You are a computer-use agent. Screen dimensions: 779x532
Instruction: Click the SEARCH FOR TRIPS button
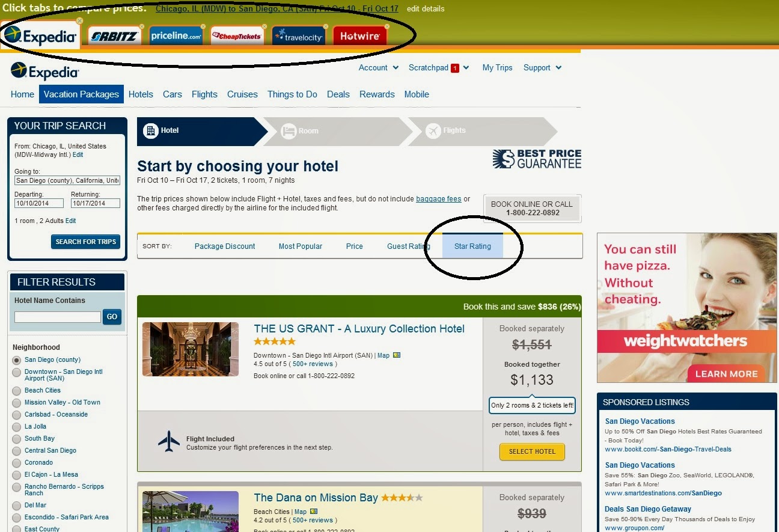coord(85,242)
